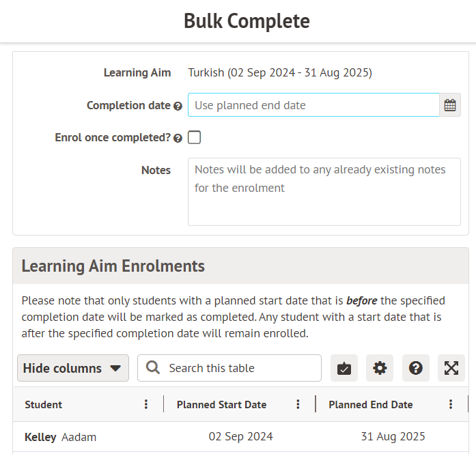Image resolution: width=476 pixels, height=454 pixels.
Task: Open Planned Start Date column menu
Action: [x=298, y=405]
